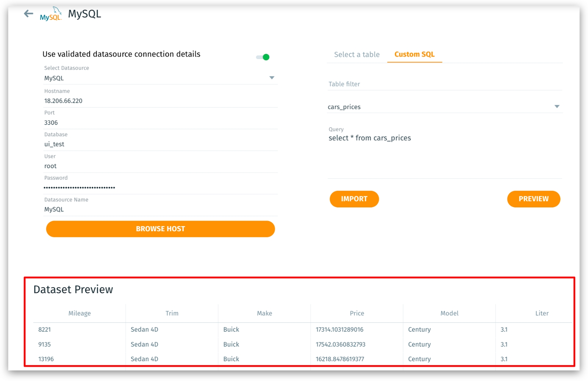Open the Select Datasource dropdown arrow
The image size is (588, 381).
coord(272,78)
